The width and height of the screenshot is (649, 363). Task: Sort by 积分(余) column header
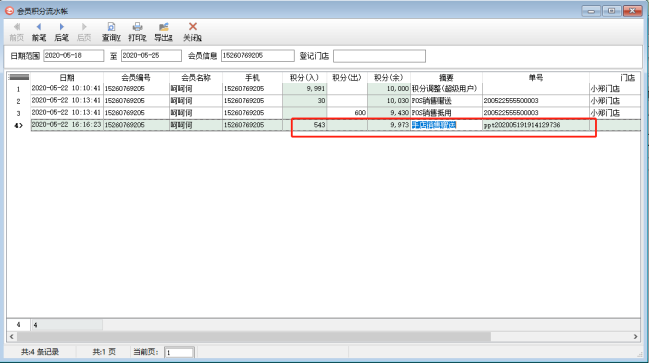389,77
